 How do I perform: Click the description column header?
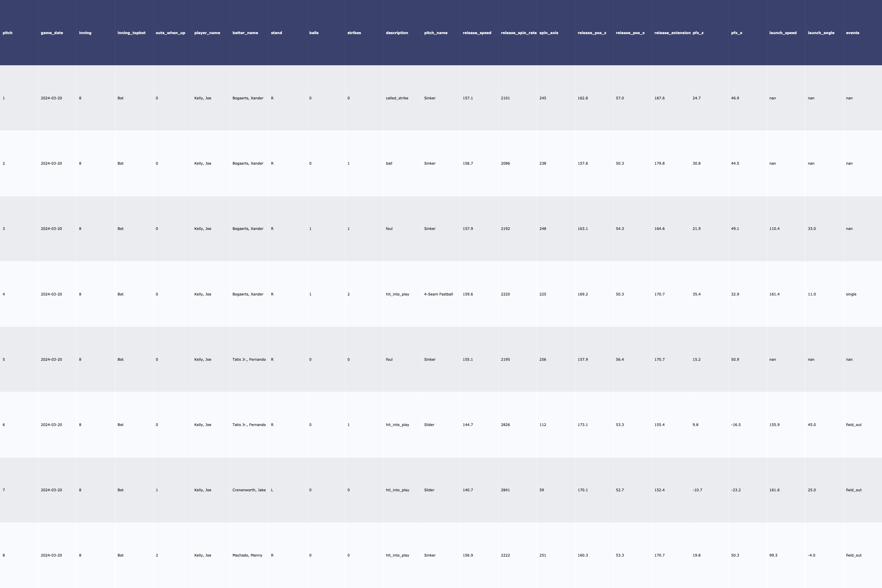pos(397,33)
